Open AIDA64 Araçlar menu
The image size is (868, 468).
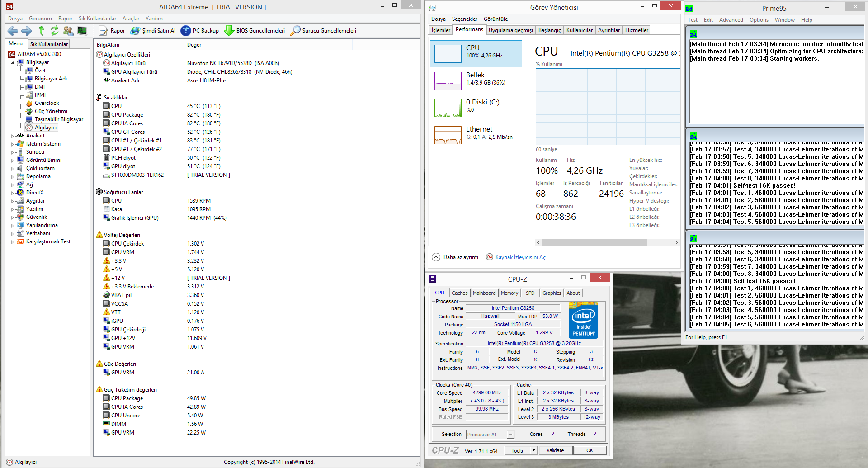(x=131, y=19)
